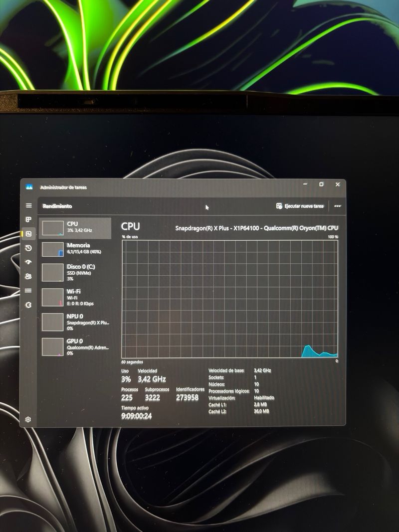399x532 pixels.
Task: Click the GPU 0 mini graph thumbnail
Action: tap(52, 347)
